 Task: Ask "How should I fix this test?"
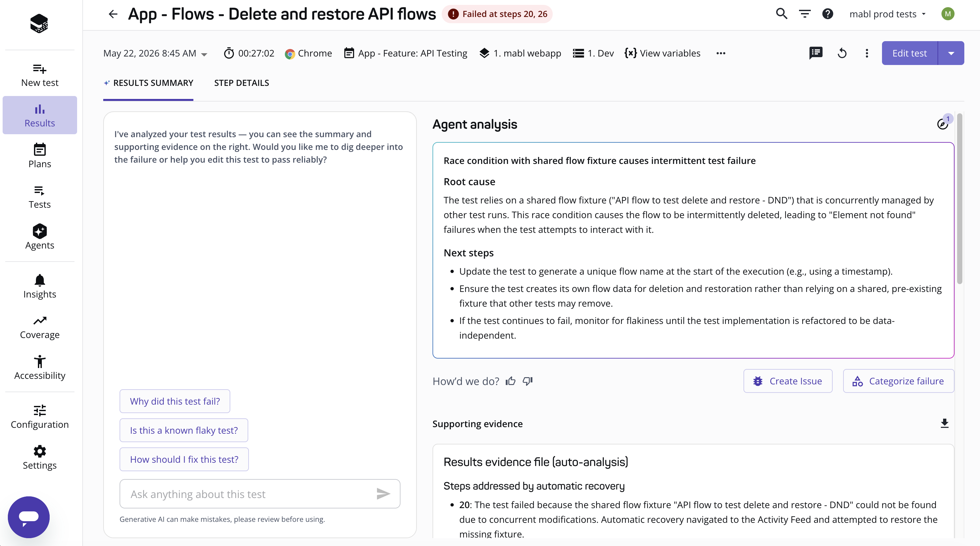[184, 459]
